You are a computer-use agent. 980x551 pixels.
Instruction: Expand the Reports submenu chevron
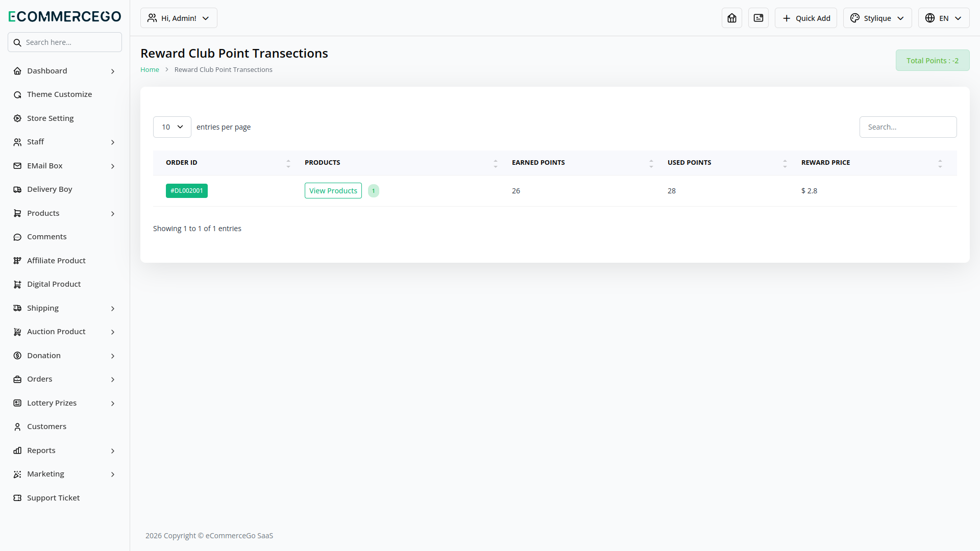pos(113,451)
